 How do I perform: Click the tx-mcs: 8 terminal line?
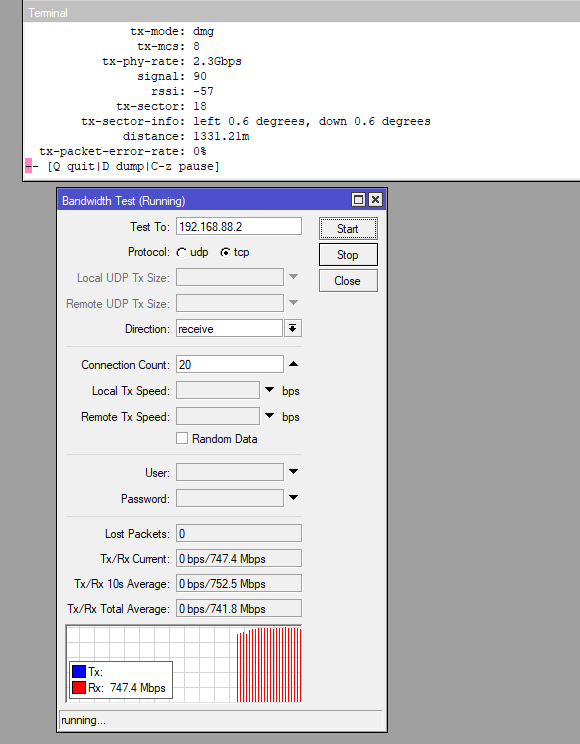168,46
